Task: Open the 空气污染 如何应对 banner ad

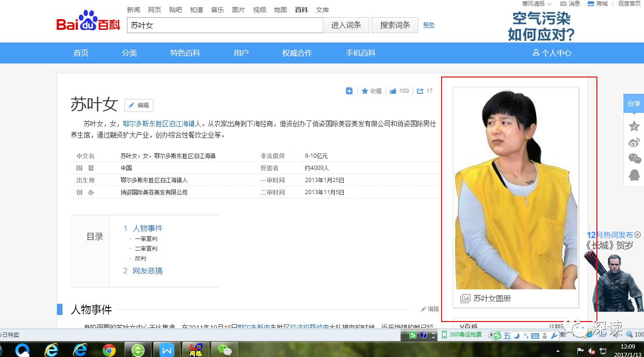Action: [x=541, y=26]
